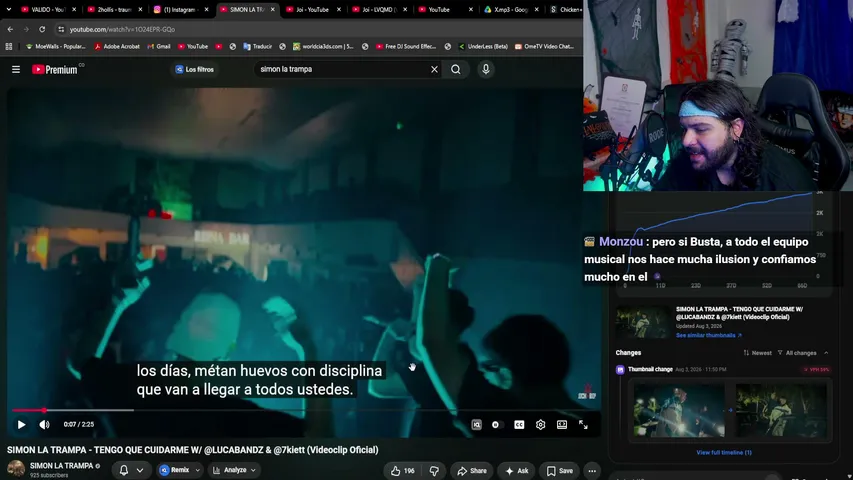Toggle the autoplay switch in player

[496, 424]
